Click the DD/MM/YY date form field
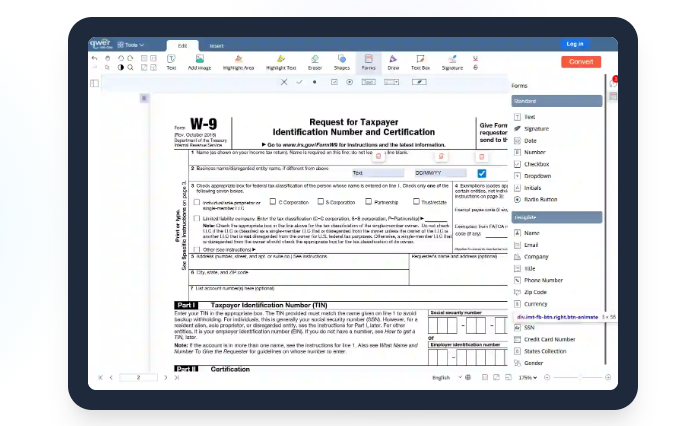This screenshot has width=700, height=426. point(440,173)
